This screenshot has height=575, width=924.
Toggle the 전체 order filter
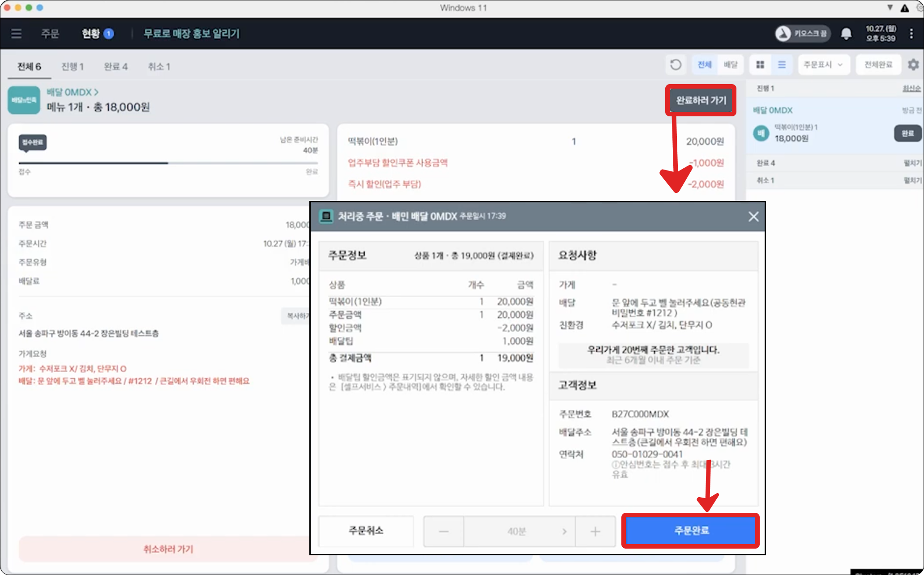tap(705, 65)
